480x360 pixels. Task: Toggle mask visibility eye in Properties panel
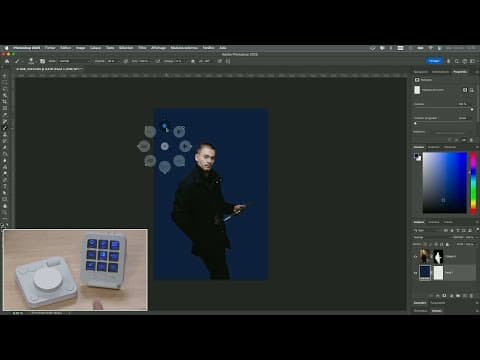click(464, 140)
